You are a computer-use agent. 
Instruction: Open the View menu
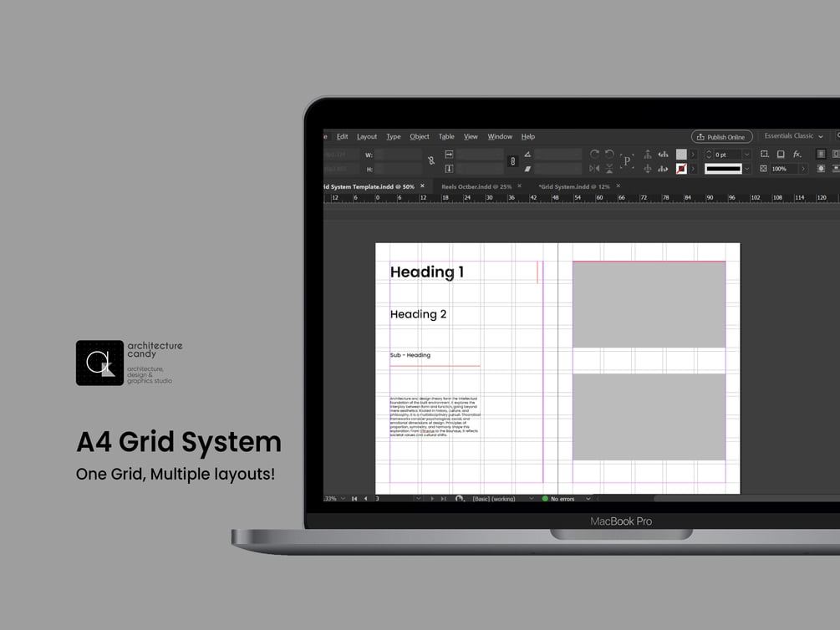click(x=471, y=136)
